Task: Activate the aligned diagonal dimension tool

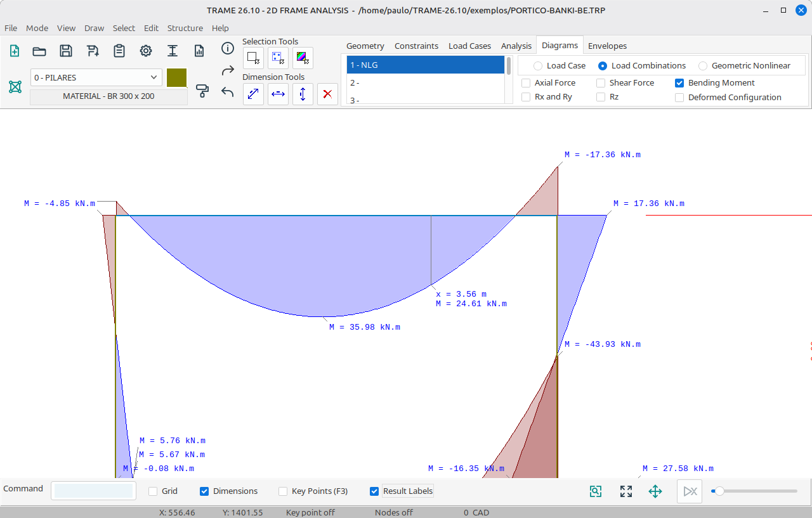Action: (x=253, y=94)
